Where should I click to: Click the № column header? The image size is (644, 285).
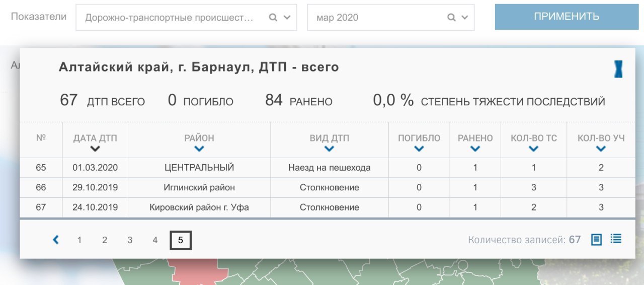coord(41,137)
